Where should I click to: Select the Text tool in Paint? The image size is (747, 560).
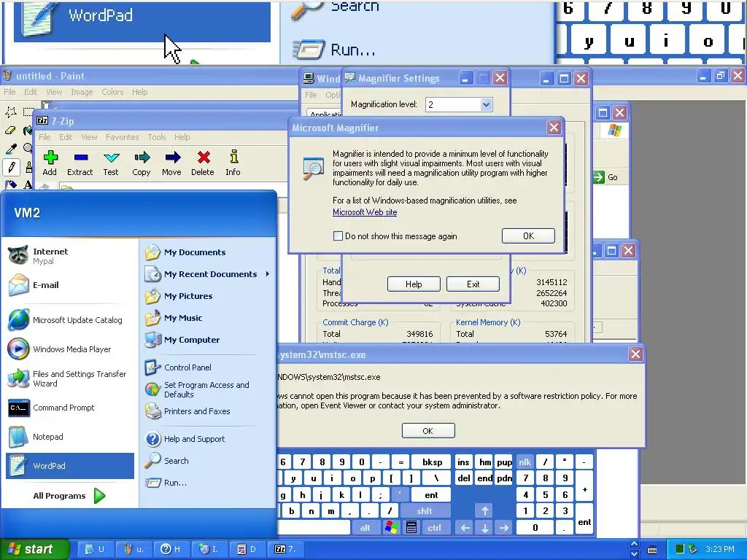pos(28,184)
